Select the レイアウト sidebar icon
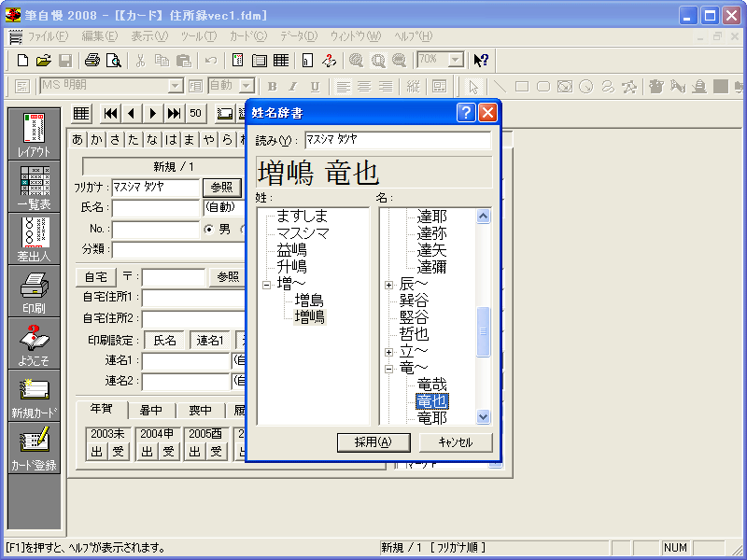The image size is (747, 560). [x=35, y=133]
